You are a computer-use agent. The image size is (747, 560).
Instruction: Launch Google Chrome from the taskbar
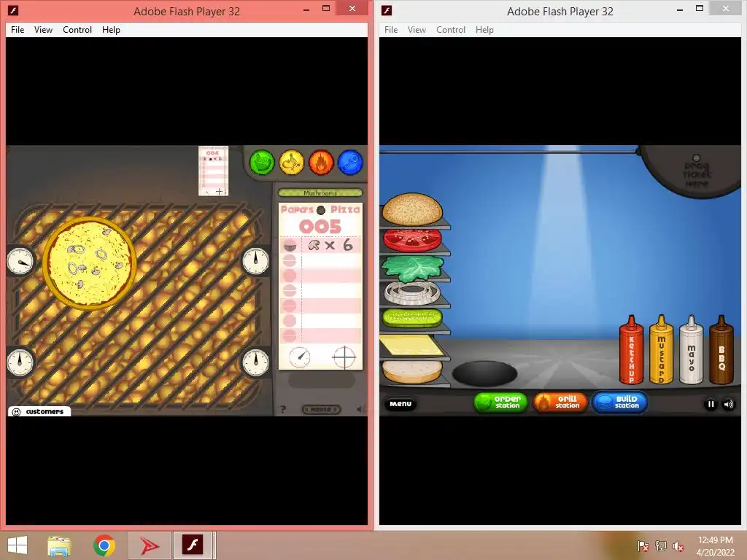point(104,545)
